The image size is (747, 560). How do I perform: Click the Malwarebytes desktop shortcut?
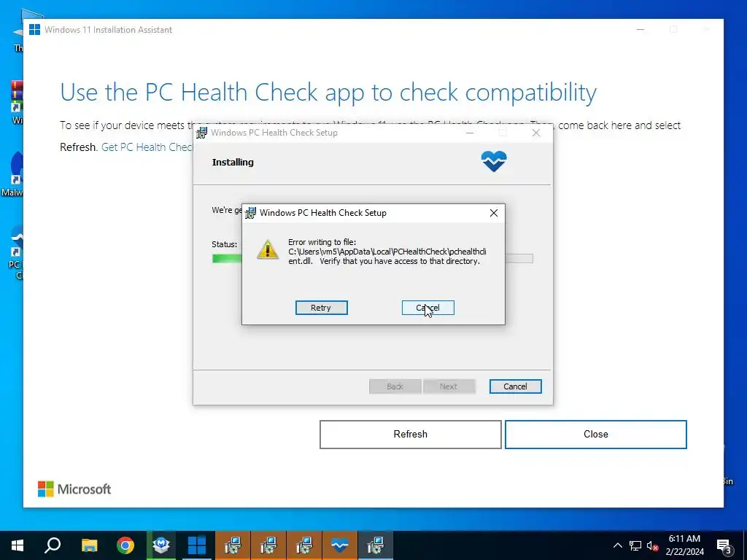coord(13,174)
